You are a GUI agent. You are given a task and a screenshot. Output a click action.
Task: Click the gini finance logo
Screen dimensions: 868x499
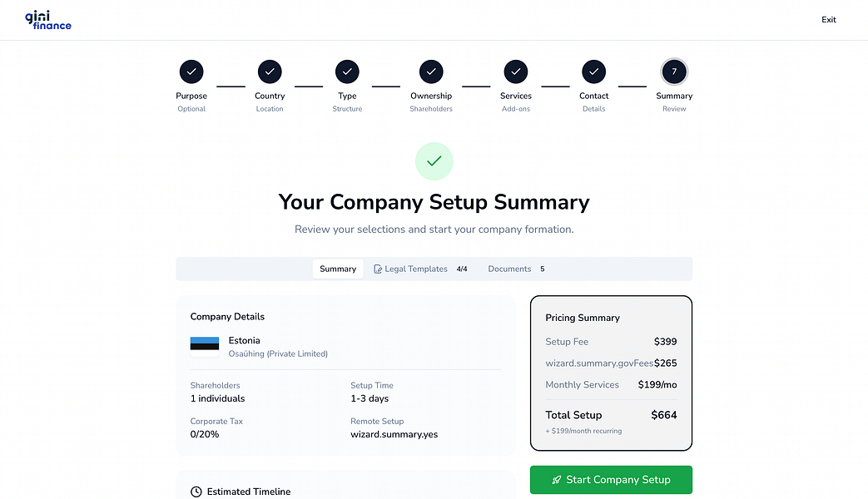pos(47,20)
